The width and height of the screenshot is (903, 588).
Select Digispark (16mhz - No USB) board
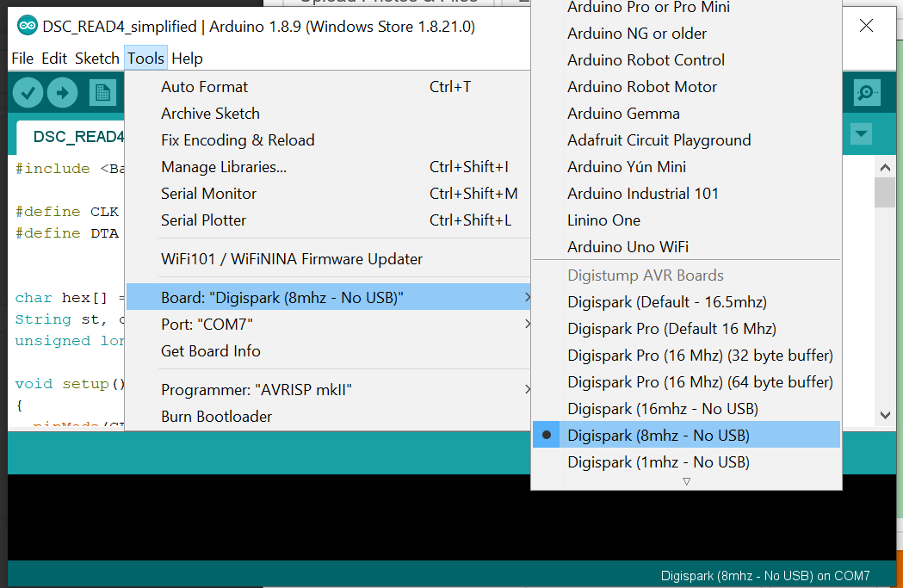686,409
